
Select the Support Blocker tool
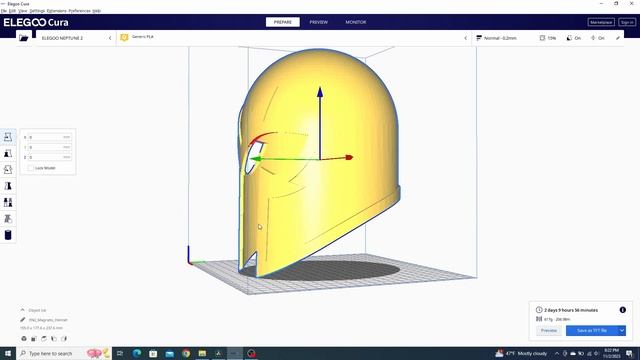tap(8, 219)
